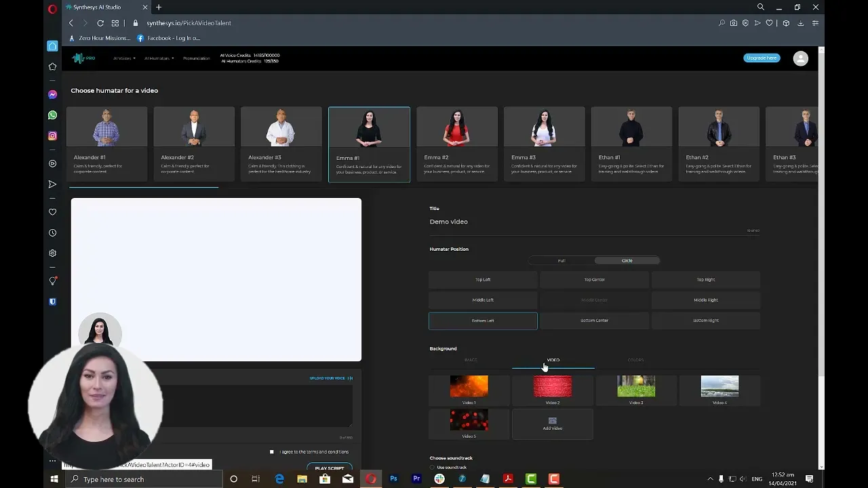
Task: Open the Messenger sidebar icon
Action: click(52, 95)
